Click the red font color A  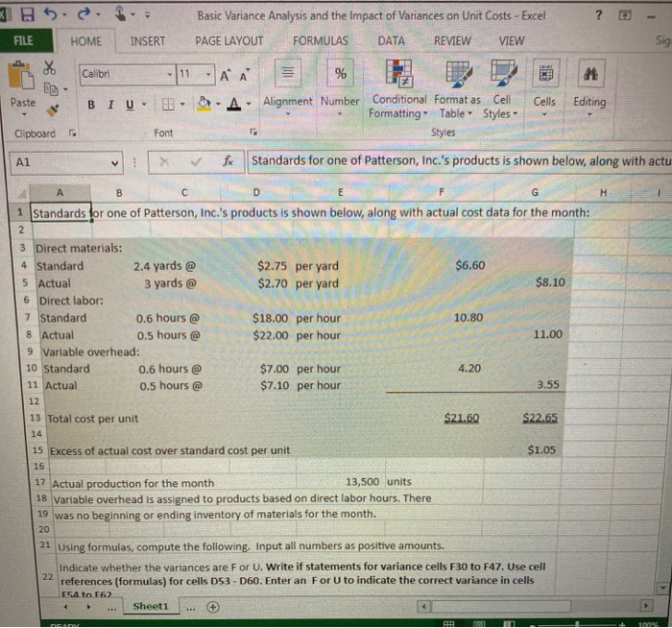click(x=233, y=104)
